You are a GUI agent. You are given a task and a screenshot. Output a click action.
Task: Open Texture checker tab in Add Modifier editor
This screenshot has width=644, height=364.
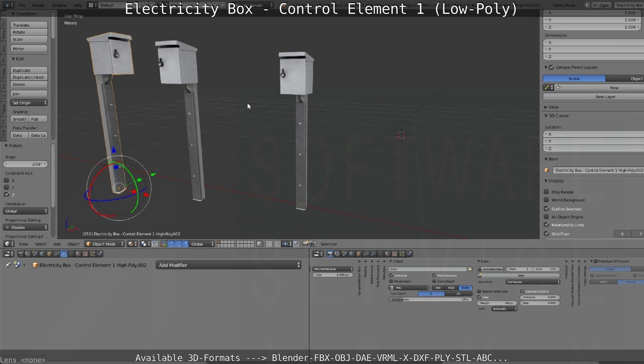(85, 254)
